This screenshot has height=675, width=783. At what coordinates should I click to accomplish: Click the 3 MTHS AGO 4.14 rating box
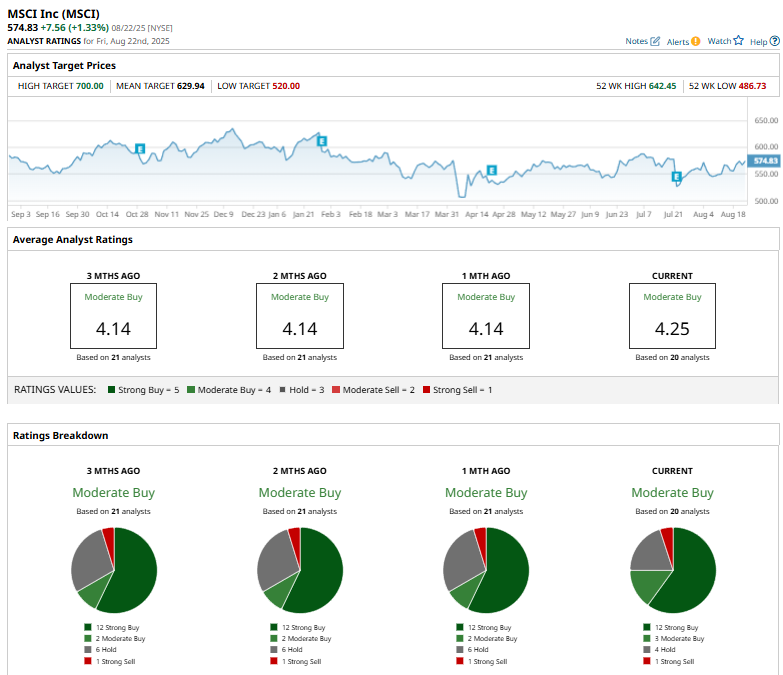pyautogui.click(x=113, y=316)
